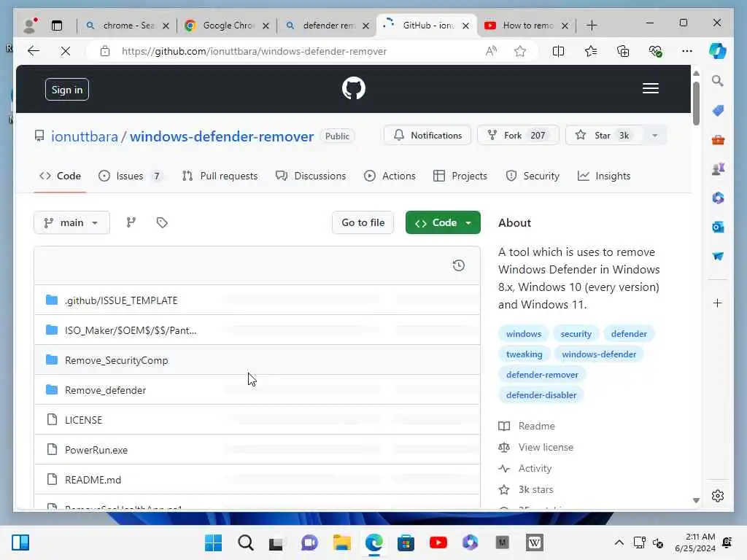Open Edge sidebar Outlook icon
Image resolution: width=747 pixels, height=560 pixels.
click(x=718, y=227)
